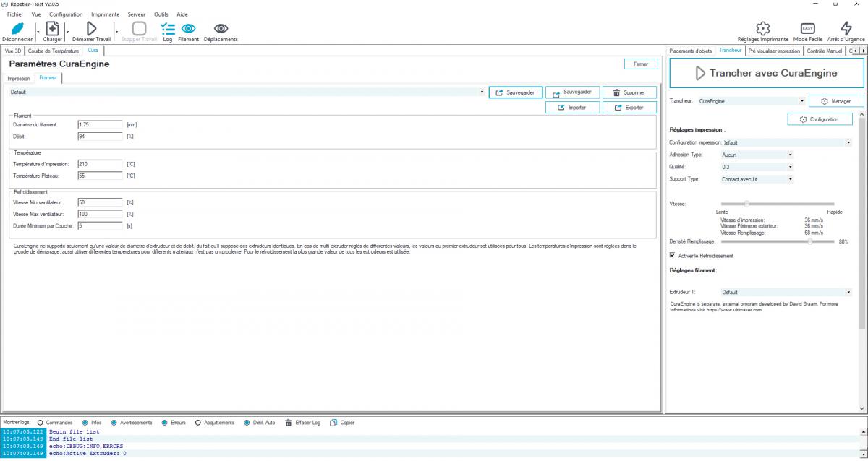Toggle Erreurs log filter
Image resolution: width=868 pixels, height=461 pixels.
(164, 423)
